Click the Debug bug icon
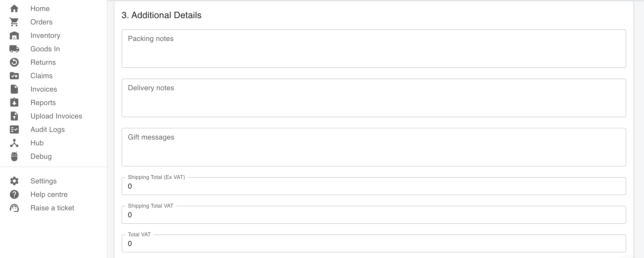Image resolution: width=644 pixels, height=258 pixels. 14,156
